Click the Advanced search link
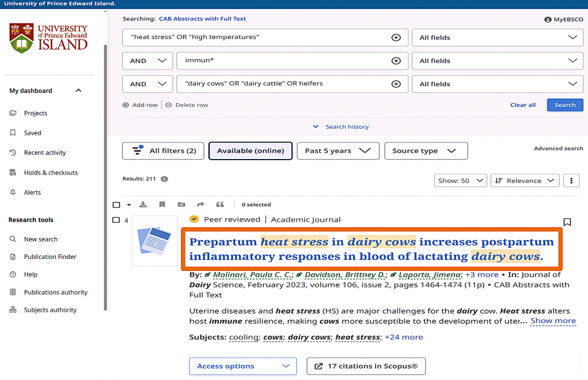Image resolution: width=588 pixels, height=380 pixels. [558, 149]
